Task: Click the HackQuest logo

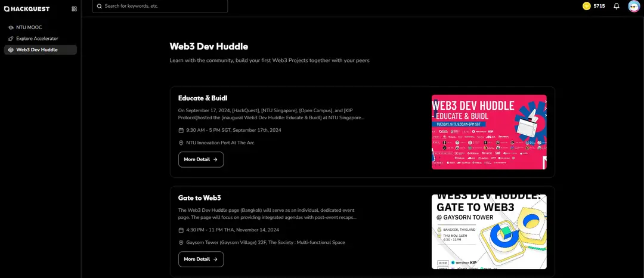Action: click(x=27, y=8)
